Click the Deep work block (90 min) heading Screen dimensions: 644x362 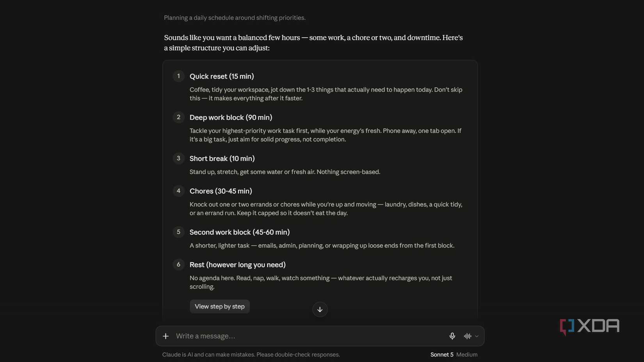pyautogui.click(x=231, y=117)
